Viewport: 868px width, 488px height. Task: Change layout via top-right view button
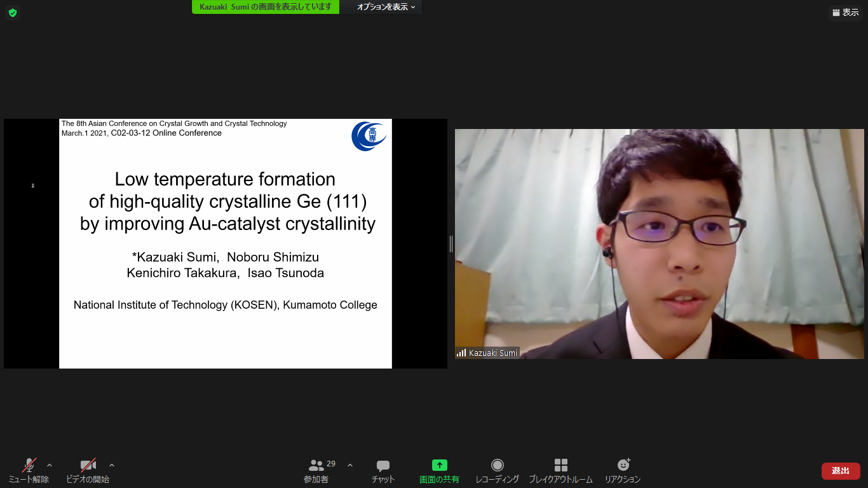(846, 13)
